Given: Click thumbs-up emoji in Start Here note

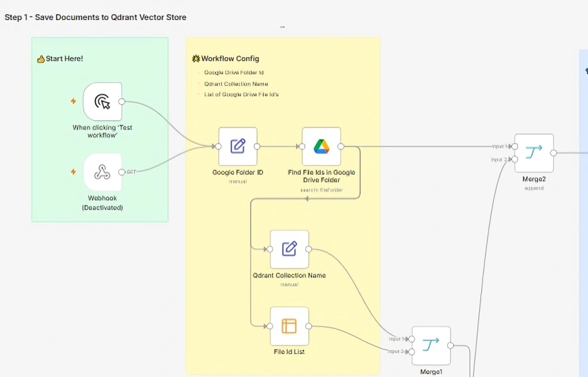Looking at the screenshot, I should [x=41, y=59].
